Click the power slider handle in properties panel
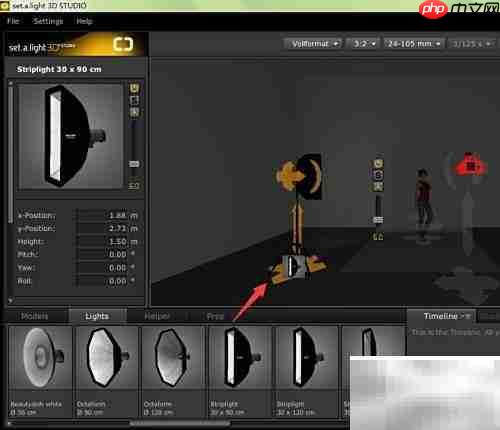 [x=134, y=164]
